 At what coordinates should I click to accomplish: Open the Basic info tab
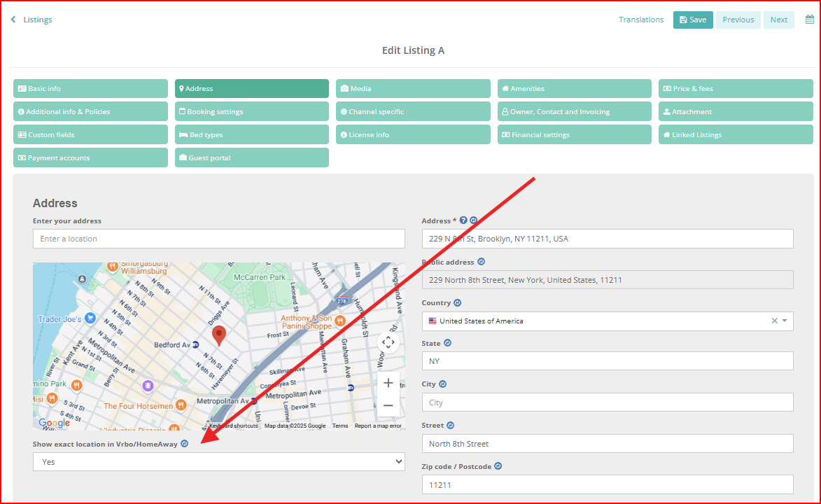coord(90,88)
